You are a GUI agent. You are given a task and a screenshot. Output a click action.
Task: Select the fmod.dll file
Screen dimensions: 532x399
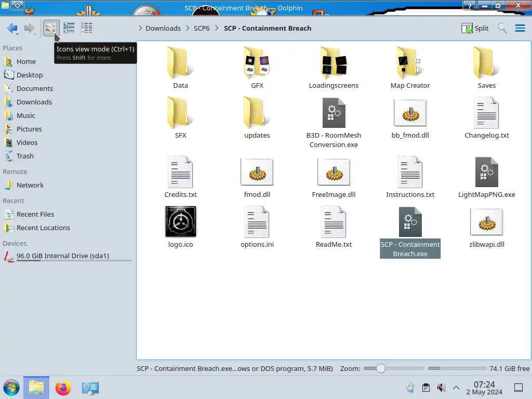[257, 177]
